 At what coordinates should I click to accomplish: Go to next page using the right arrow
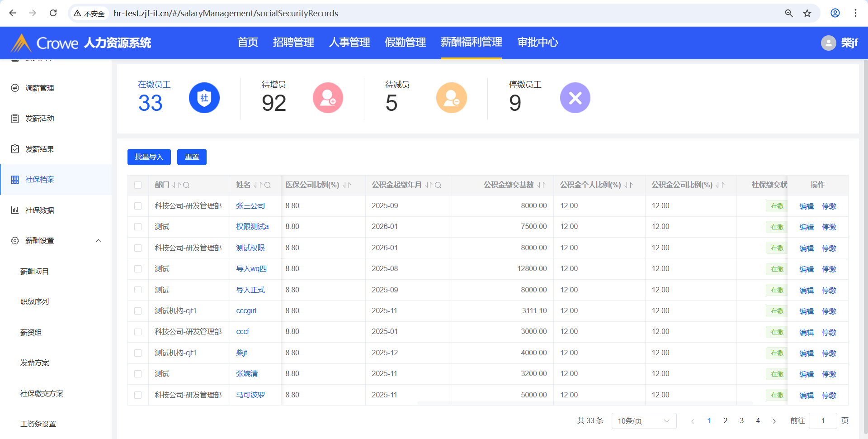coord(774,421)
